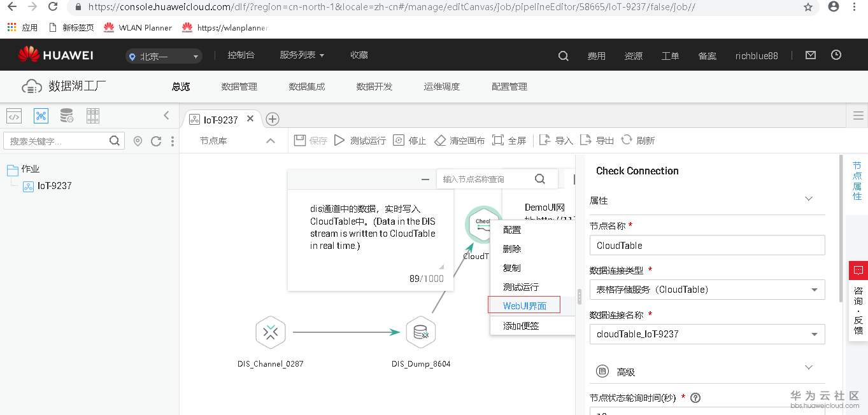Open the 北京一 region dropdown
868x415 pixels.
pyautogui.click(x=163, y=56)
